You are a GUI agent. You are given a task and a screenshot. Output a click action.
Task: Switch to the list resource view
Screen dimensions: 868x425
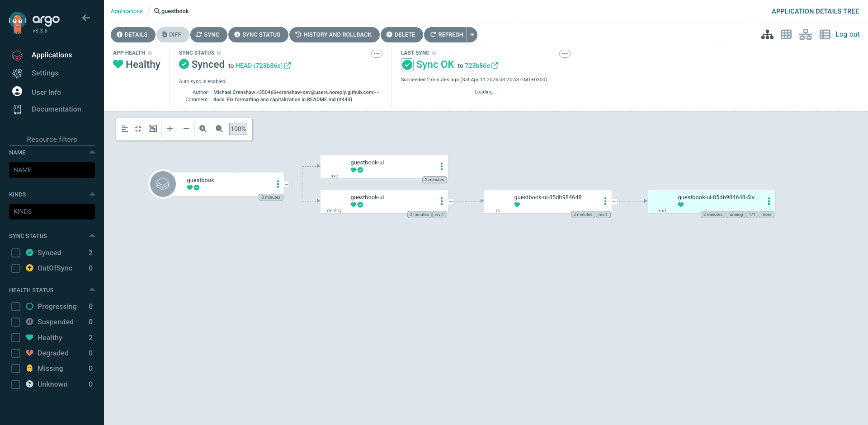[826, 34]
